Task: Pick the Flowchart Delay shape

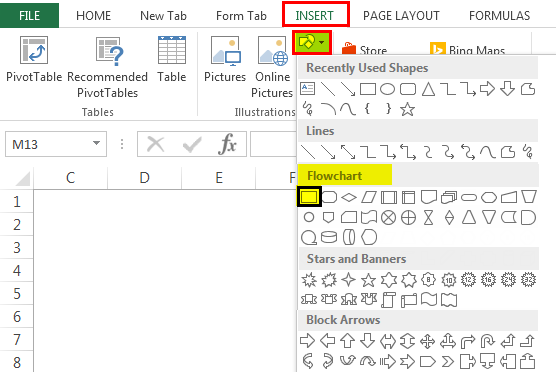Action: click(528, 217)
